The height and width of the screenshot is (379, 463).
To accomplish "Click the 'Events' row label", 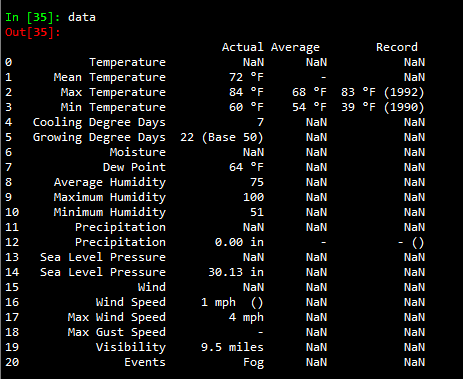I will click(x=145, y=362).
